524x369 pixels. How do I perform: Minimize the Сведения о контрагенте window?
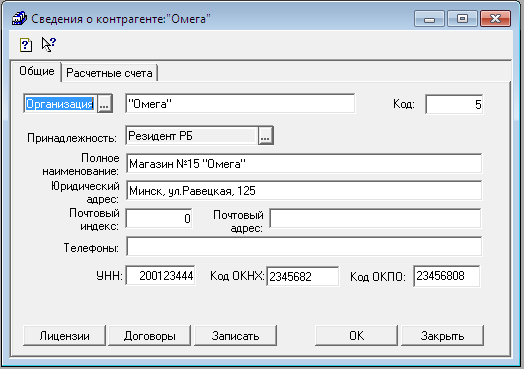tap(429, 19)
